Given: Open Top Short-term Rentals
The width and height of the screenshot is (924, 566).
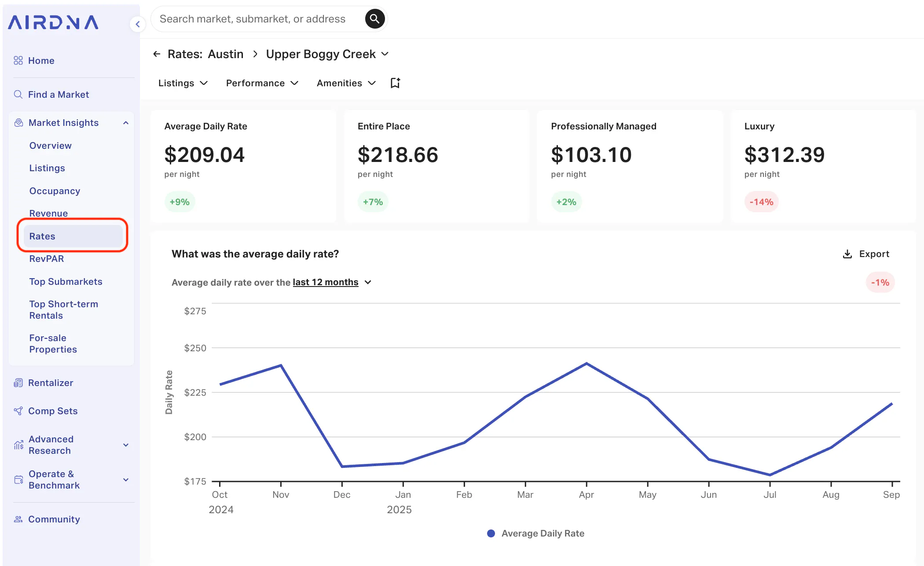Looking at the screenshot, I should [x=63, y=310].
